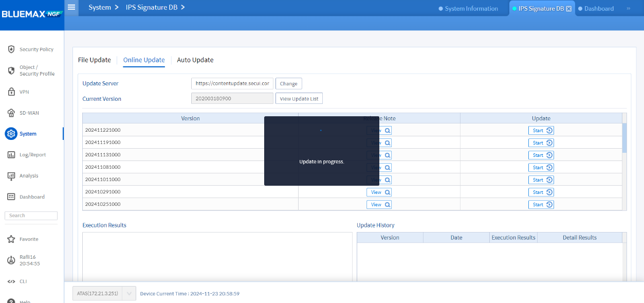The image size is (644, 303).
Task: Switch to the Auto Update tab
Action: 195,60
